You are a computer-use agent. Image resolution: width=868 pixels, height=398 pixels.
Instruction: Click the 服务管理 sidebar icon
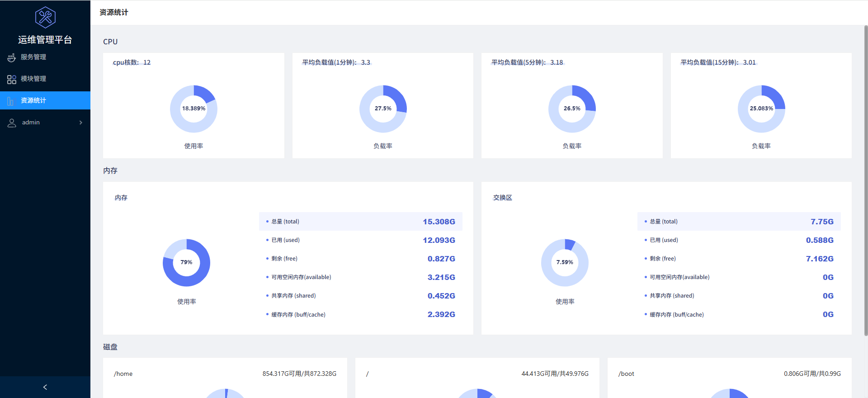(12, 57)
